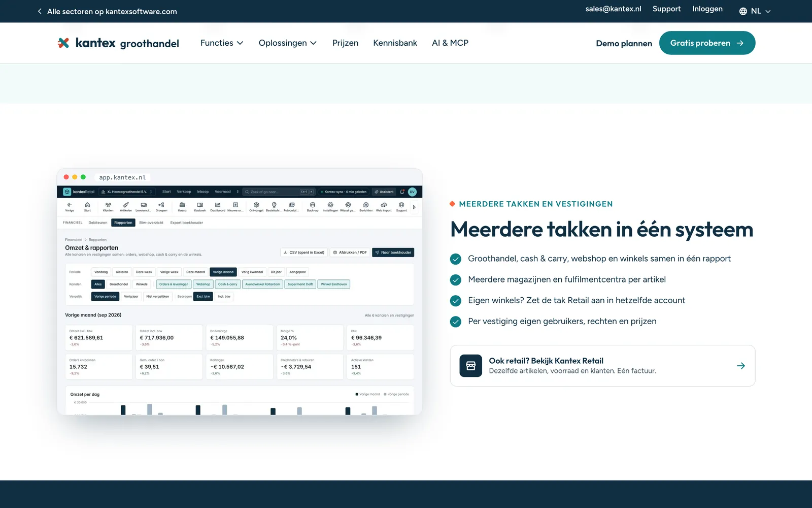Screen dimensions: 812x508
Task: Click the search field Zoek of ga naar
Action: point(279,192)
